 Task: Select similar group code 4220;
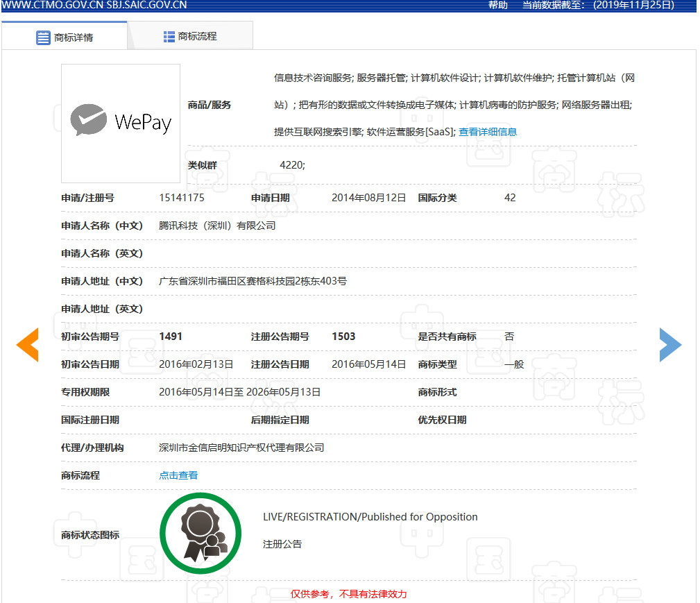point(292,165)
